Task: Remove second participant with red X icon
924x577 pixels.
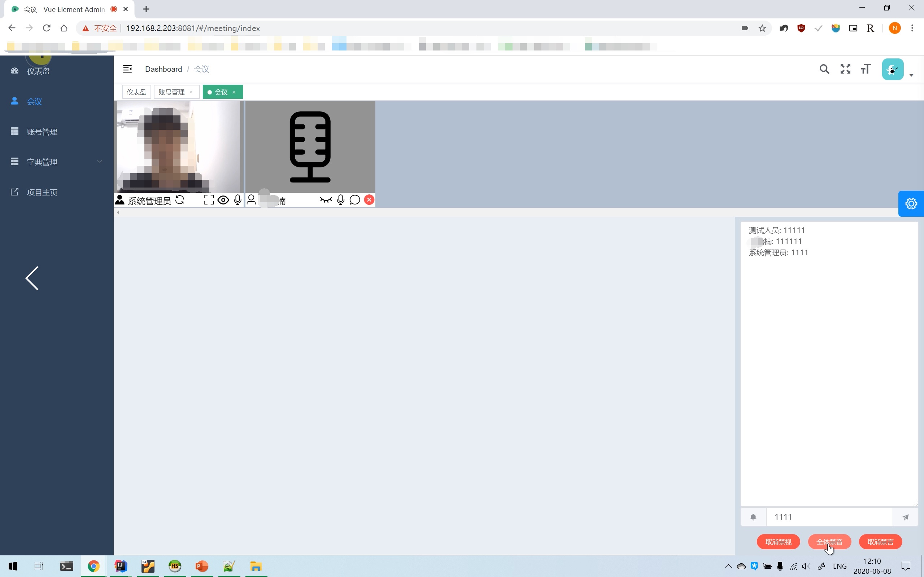Action: click(369, 199)
